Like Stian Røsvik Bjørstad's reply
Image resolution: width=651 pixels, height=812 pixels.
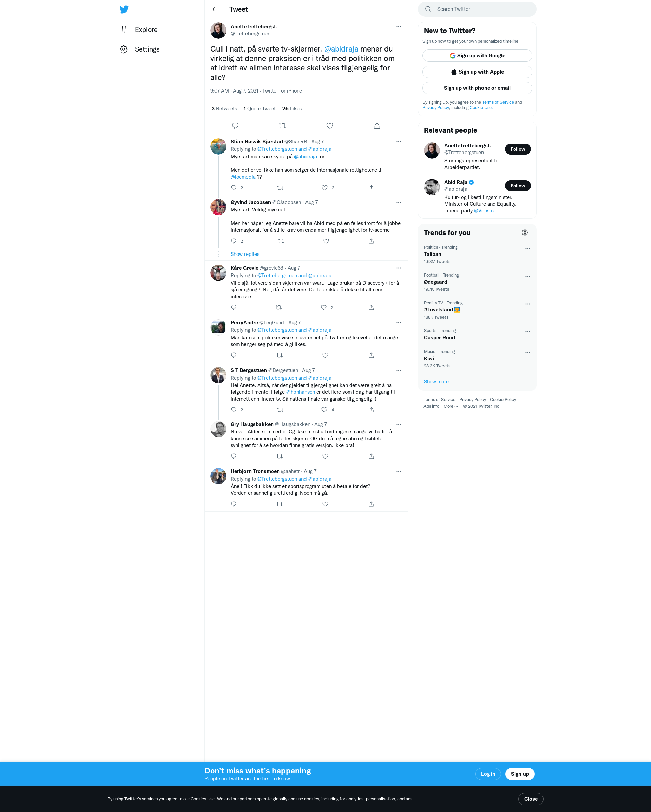(x=325, y=187)
